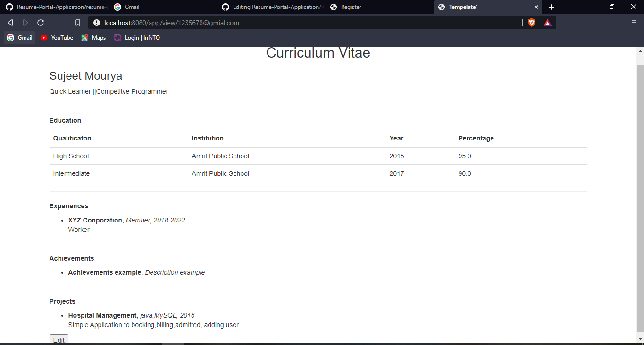The height and width of the screenshot is (345, 644).
Task: Bookmark this page with the bookmark icon
Action: point(78,23)
